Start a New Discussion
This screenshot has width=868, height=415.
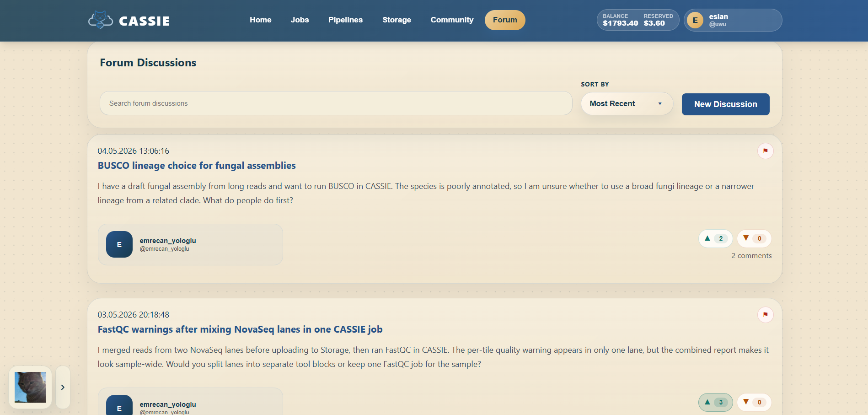pos(725,104)
